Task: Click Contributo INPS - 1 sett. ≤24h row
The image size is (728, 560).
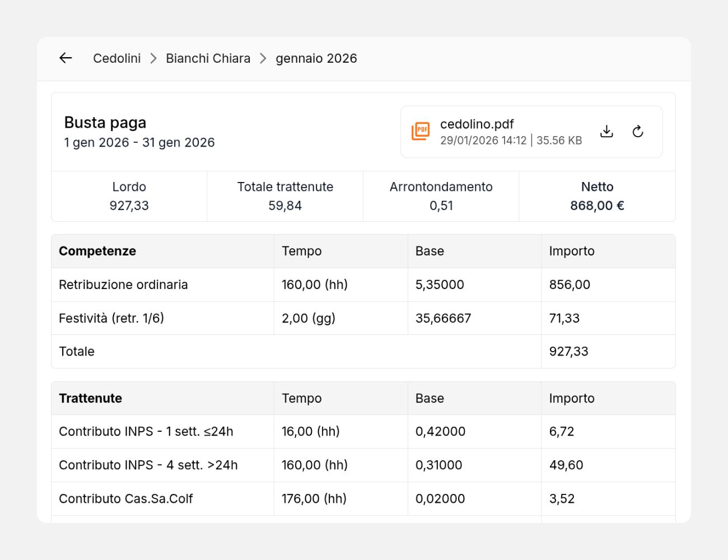Action: pos(146,431)
